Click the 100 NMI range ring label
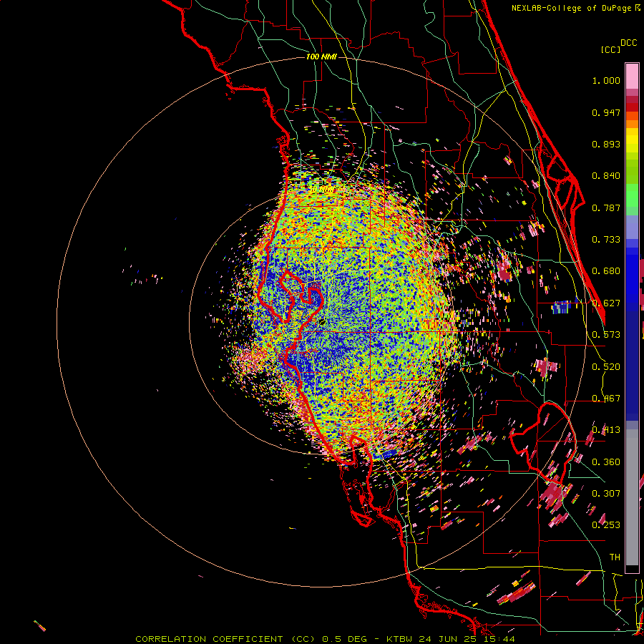The image size is (644, 644). (321, 57)
